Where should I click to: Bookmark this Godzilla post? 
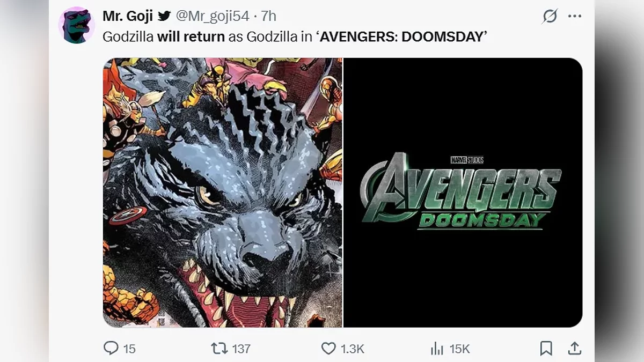pyautogui.click(x=546, y=349)
